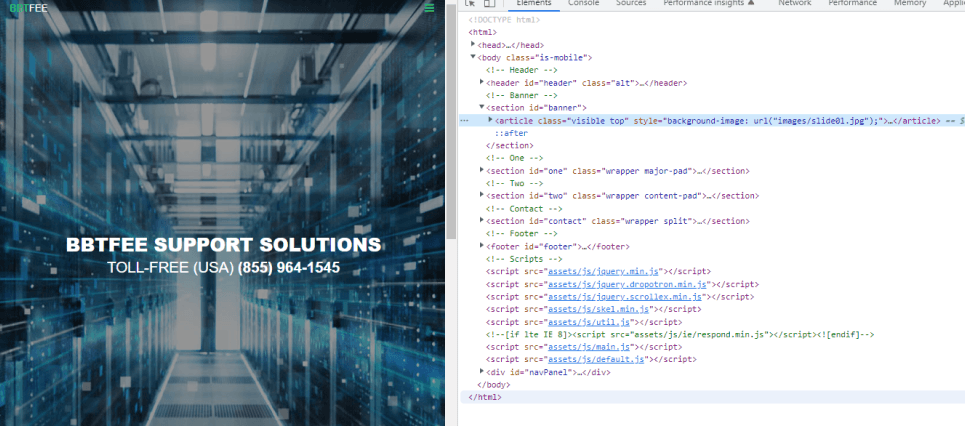Expand the footer id="footer" node
This screenshot has height=426, width=965.
pos(482,246)
